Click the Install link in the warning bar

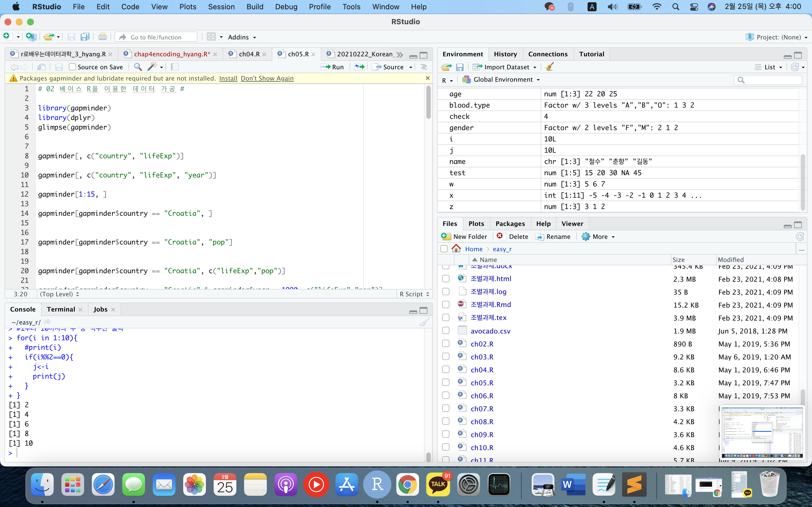point(228,78)
